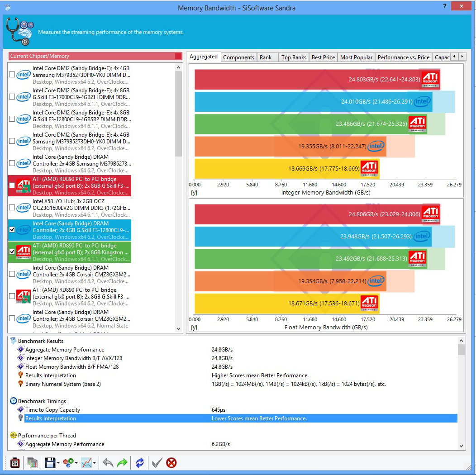Click the help question mark in title bar
The width and height of the screenshot is (476, 475).
pyautogui.click(x=444, y=6)
